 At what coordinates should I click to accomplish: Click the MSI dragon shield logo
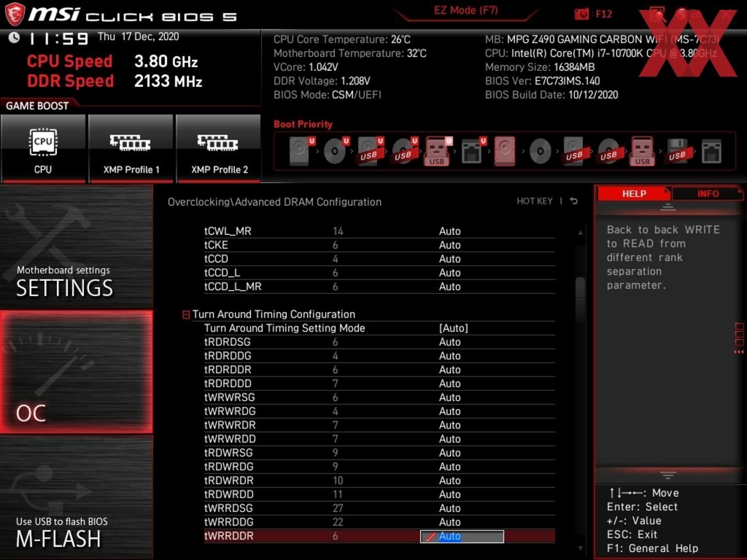[15, 14]
